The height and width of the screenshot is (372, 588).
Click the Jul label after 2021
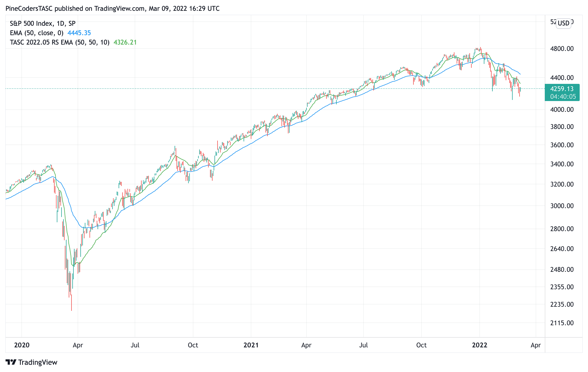pos(364,345)
